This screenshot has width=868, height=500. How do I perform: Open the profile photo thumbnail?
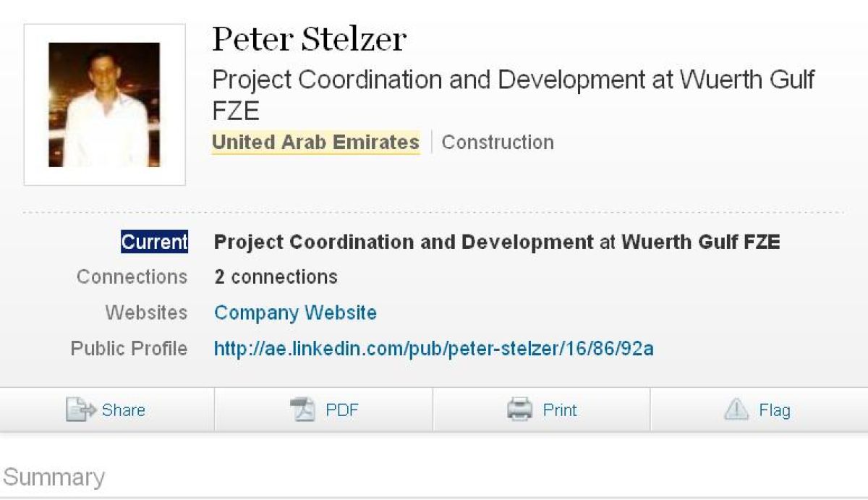tap(104, 105)
